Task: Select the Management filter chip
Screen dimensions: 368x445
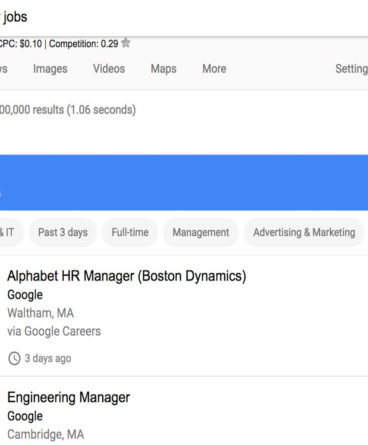Action: (201, 232)
